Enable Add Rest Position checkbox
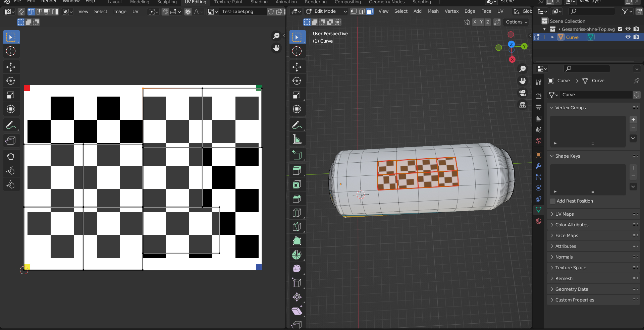This screenshot has width=644, height=330. (x=553, y=201)
